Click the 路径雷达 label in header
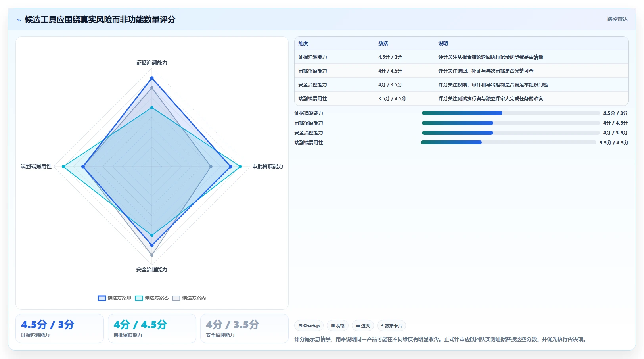 point(617,19)
